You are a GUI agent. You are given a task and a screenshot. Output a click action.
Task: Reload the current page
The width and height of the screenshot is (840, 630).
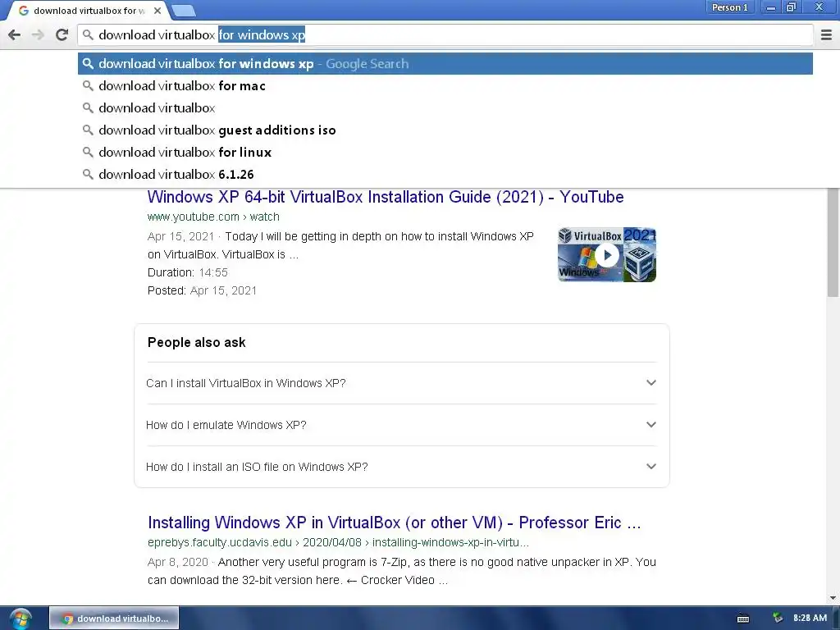62,34
